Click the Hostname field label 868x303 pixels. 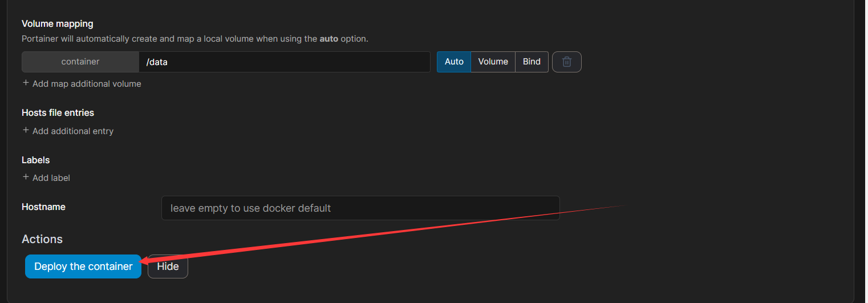[x=43, y=207]
